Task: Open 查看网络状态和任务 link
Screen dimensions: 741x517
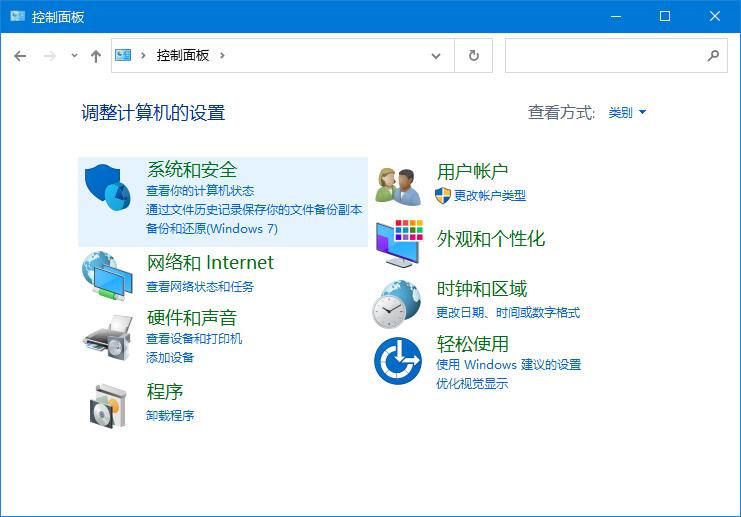Action: (x=200, y=286)
